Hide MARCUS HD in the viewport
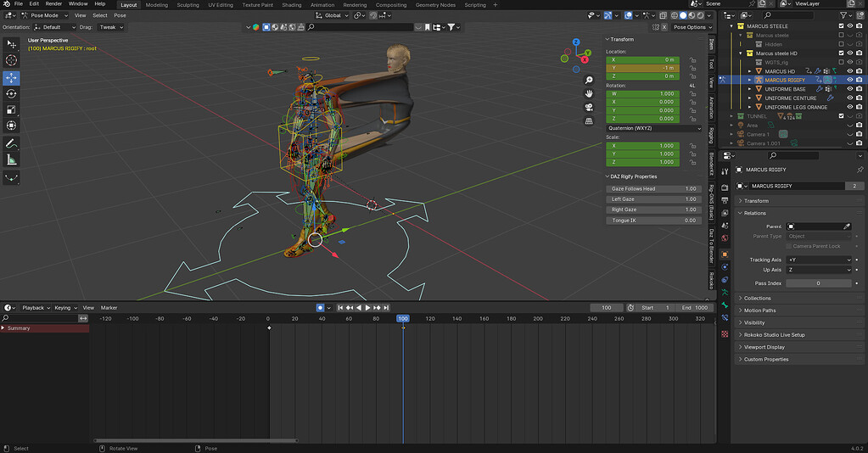The width and height of the screenshot is (868, 453). click(x=849, y=71)
